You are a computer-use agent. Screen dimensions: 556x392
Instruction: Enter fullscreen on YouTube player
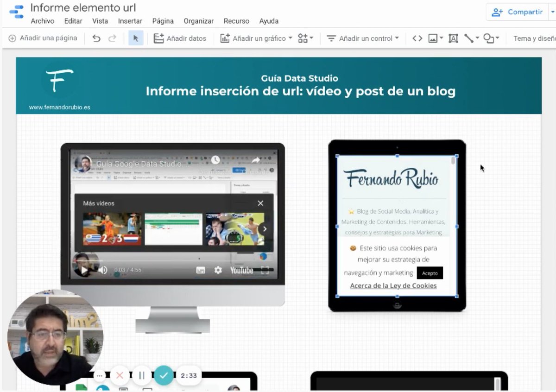click(x=265, y=270)
